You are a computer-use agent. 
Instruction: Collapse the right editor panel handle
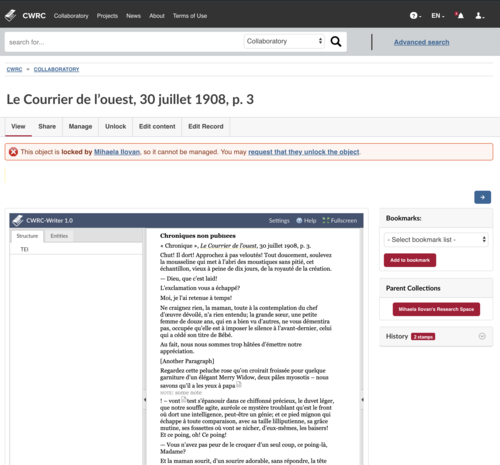(x=362, y=399)
